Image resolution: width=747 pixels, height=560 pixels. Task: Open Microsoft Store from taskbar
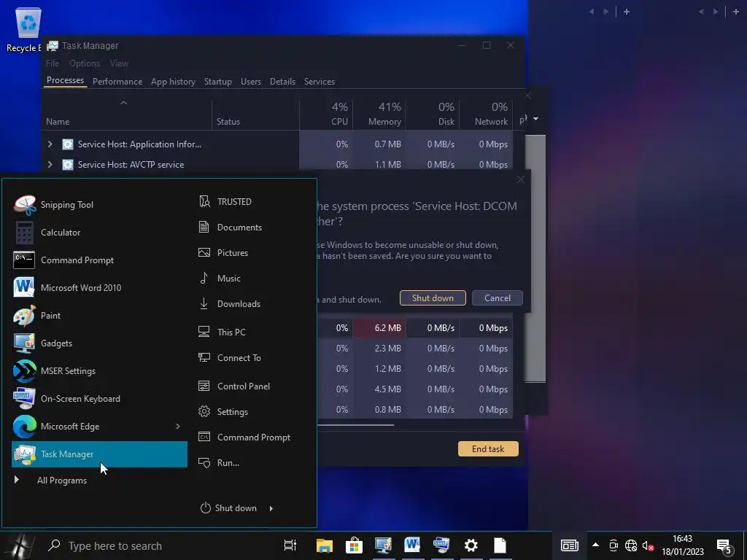[354, 545]
